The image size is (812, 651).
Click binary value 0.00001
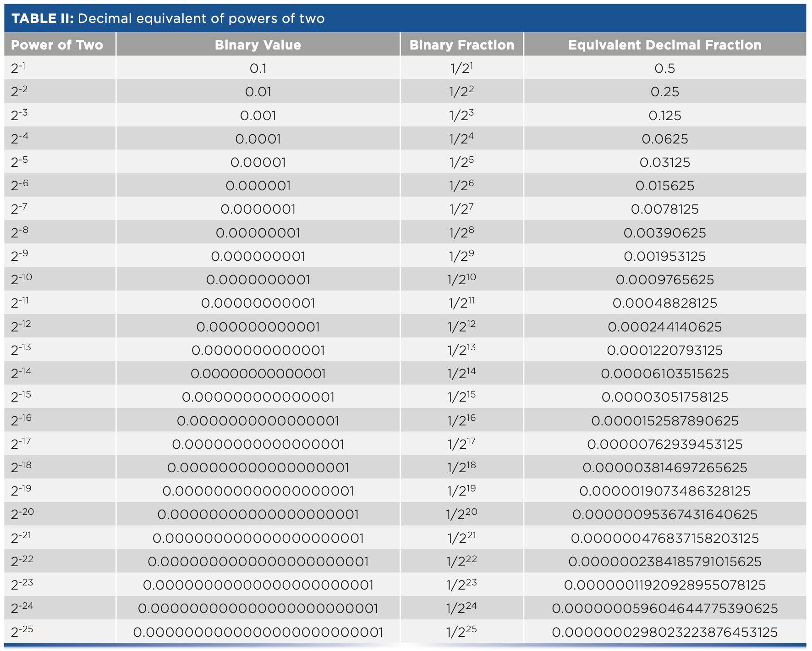click(258, 162)
